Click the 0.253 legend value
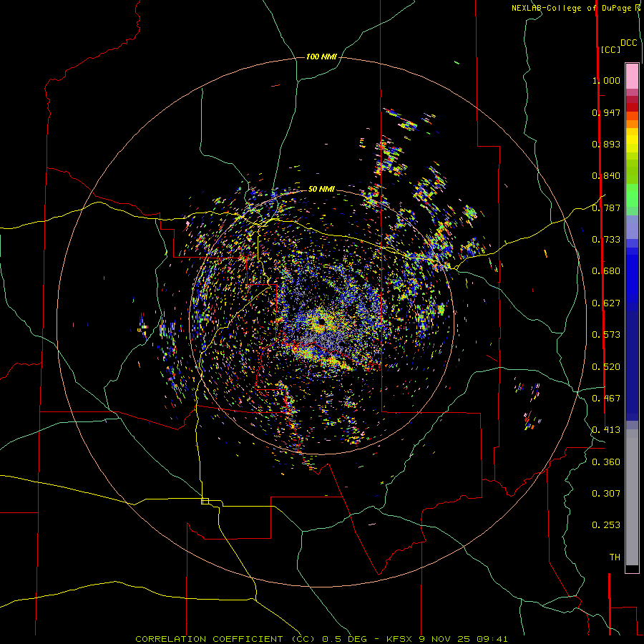 [x=606, y=525]
